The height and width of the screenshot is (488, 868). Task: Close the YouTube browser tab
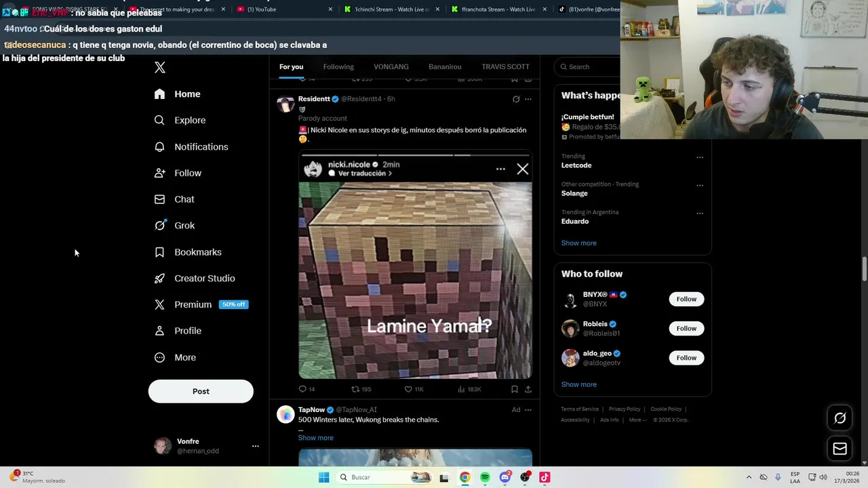pyautogui.click(x=330, y=9)
